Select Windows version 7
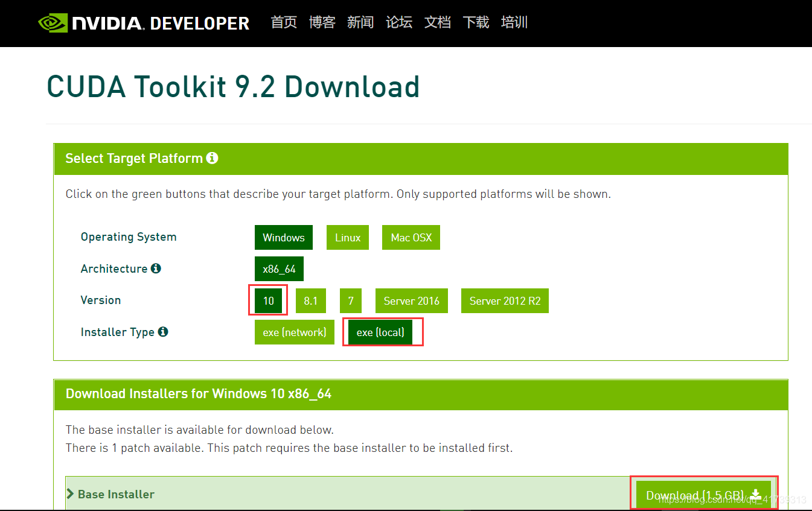 [x=351, y=301]
